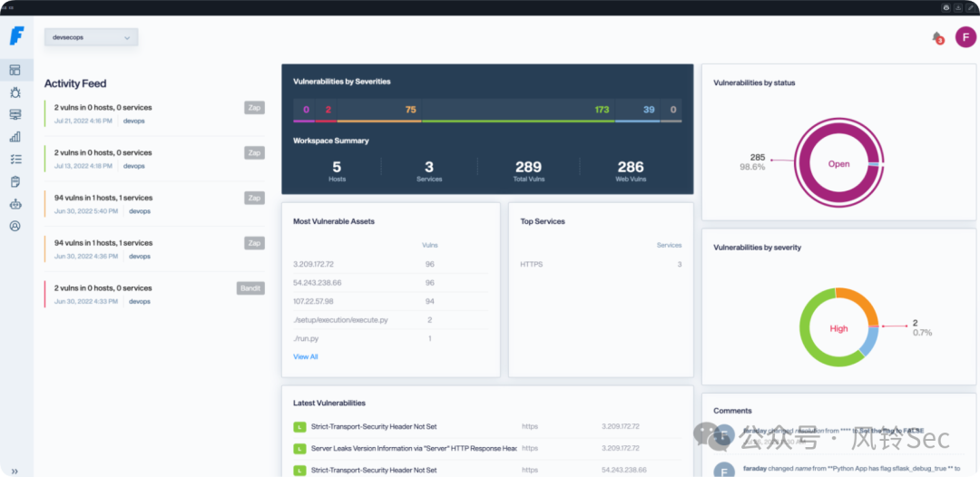Viewport: 980px width, 477px height.
Task: Click the Comments panel heading
Action: tap(732, 410)
